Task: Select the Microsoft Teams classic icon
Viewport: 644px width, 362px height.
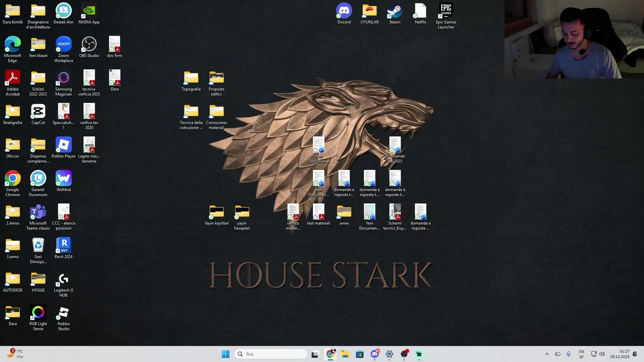Action: click(x=38, y=217)
